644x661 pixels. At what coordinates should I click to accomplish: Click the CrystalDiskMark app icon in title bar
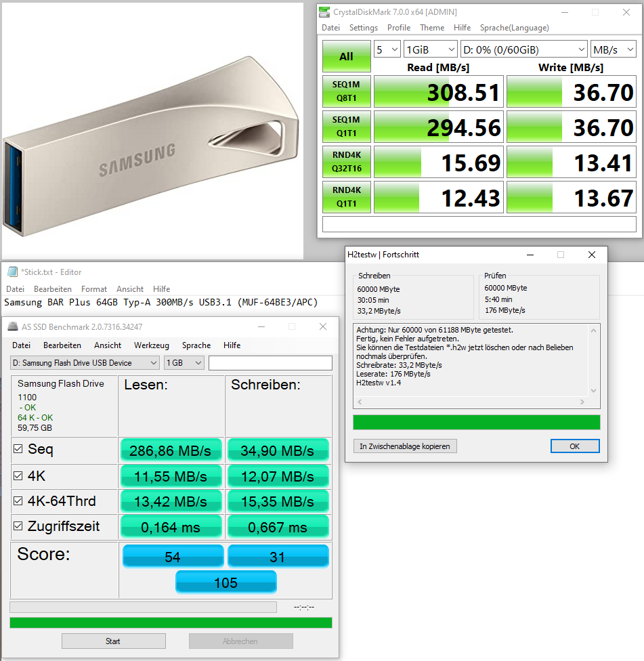(x=324, y=12)
